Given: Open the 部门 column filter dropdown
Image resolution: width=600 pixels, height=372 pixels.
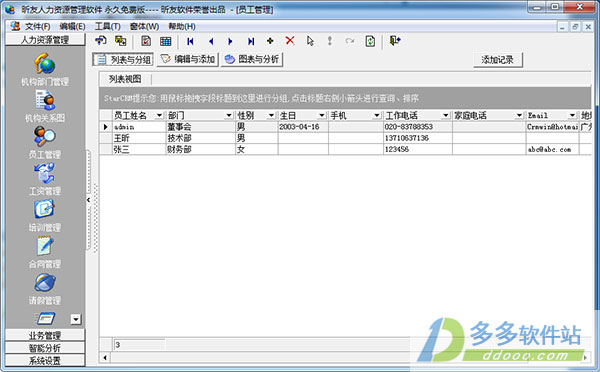Looking at the screenshot, I should point(229,115).
